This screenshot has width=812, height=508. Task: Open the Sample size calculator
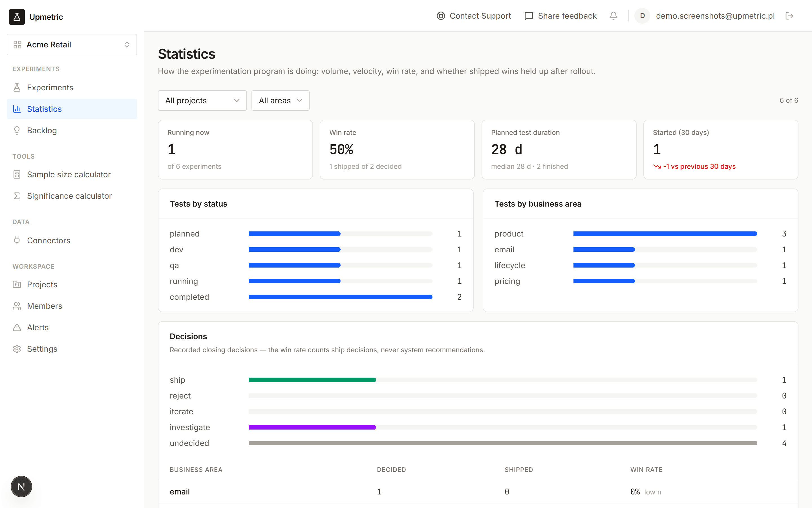click(x=72, y=174)
